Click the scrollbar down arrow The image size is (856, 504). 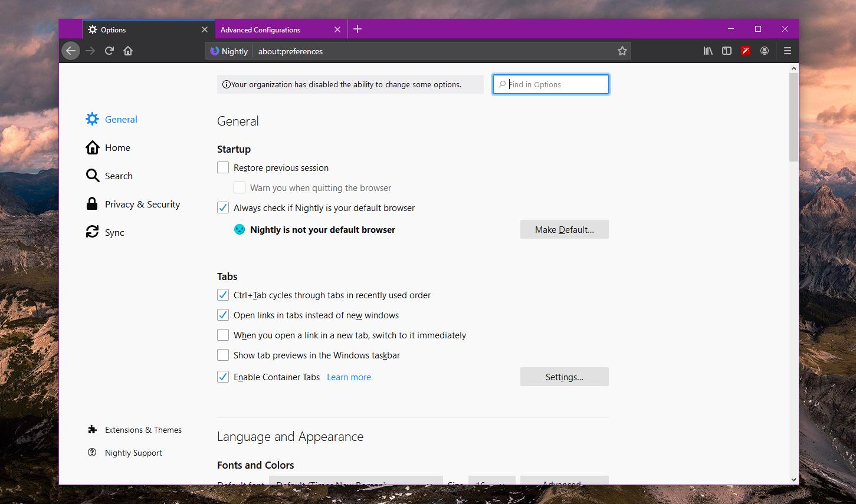[794, 480]
